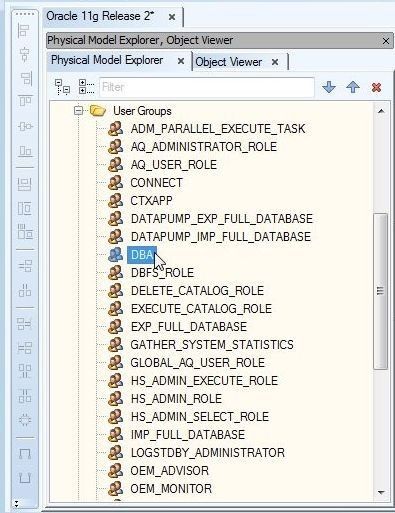Close the Physical Model Explorer tab

[x=181, y=61]
